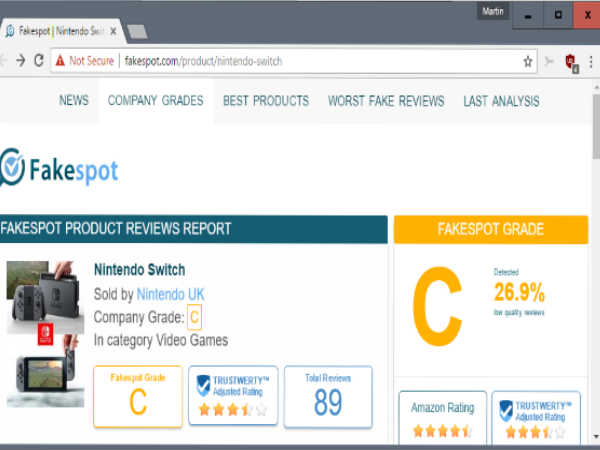Open the NEWS menu item
Viewport: 600px width, 450px height.
tap(73, 101)
